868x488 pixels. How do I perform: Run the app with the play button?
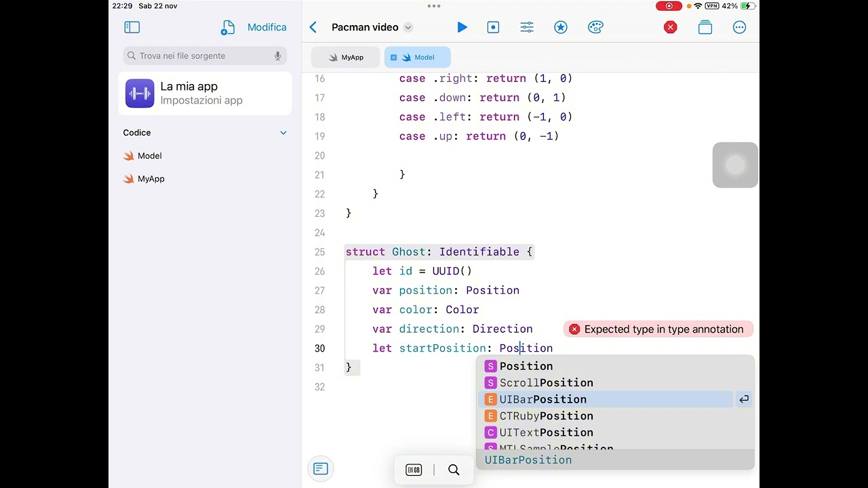click(462, 27)
